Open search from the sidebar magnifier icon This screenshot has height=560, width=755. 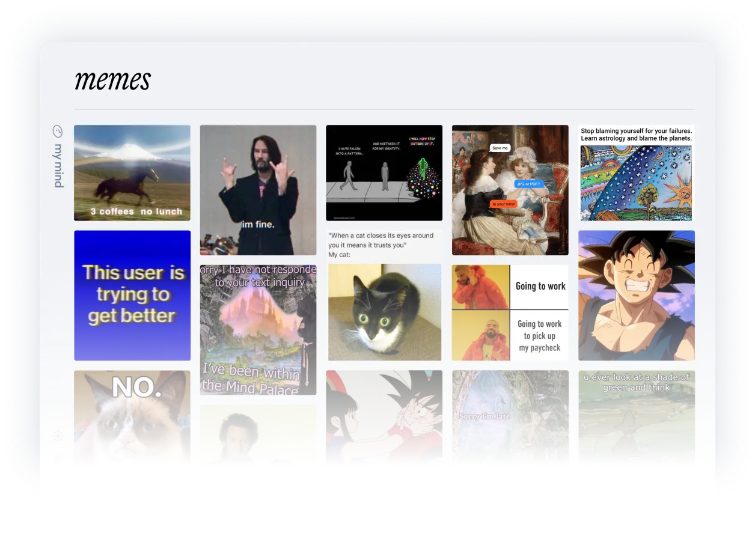[58, 131]
